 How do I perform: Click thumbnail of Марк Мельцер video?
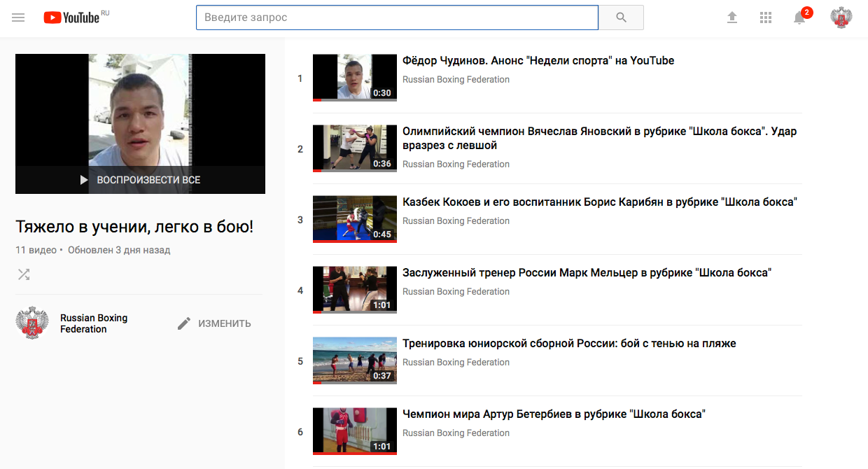click(x=354, y=290)
